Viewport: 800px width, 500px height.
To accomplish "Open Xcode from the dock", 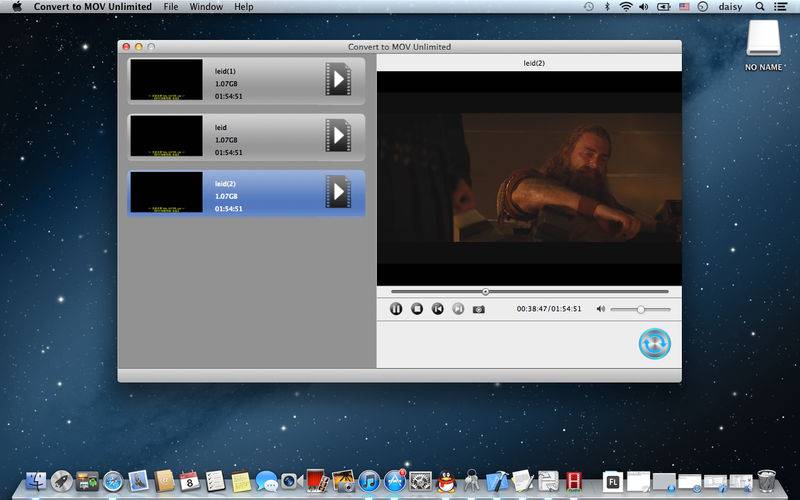I will pos(497,481).
